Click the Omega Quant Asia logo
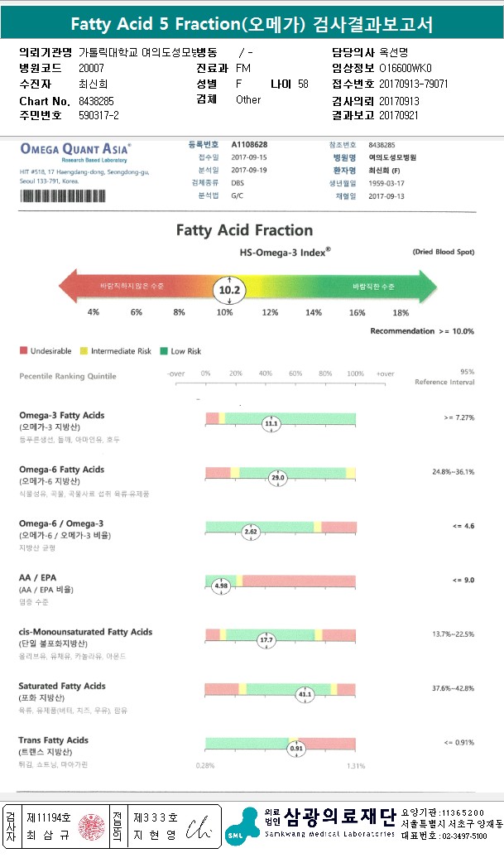The height and width of the screenshot is (858, 504). point(75,151)
